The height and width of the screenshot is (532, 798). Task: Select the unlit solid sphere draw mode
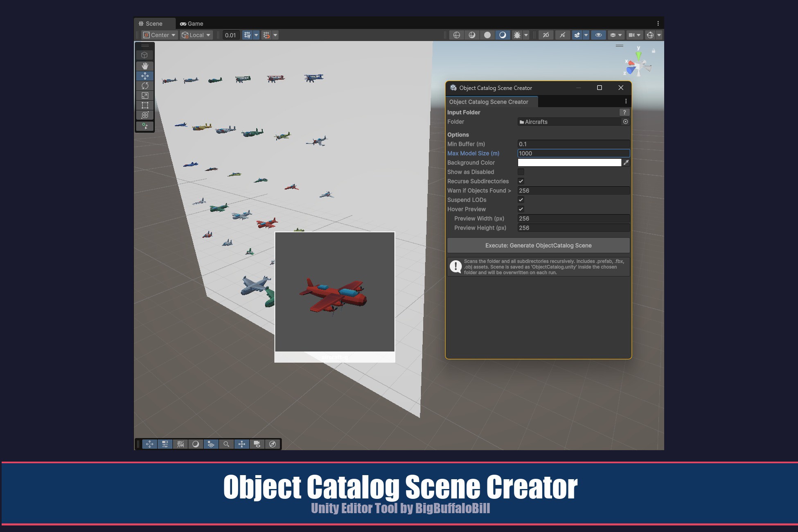[x=487, y=35]
